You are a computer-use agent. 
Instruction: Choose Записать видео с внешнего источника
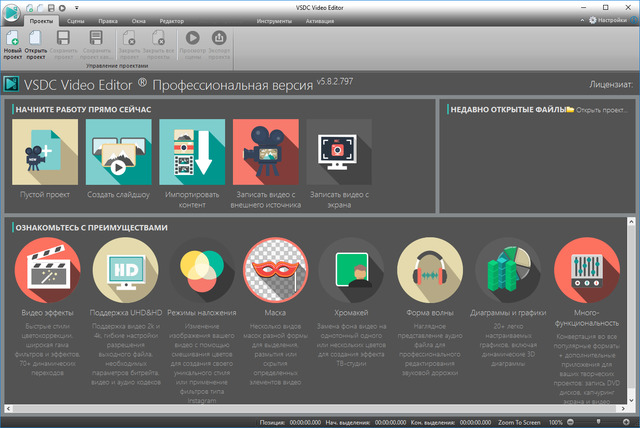tap(266, 152)
